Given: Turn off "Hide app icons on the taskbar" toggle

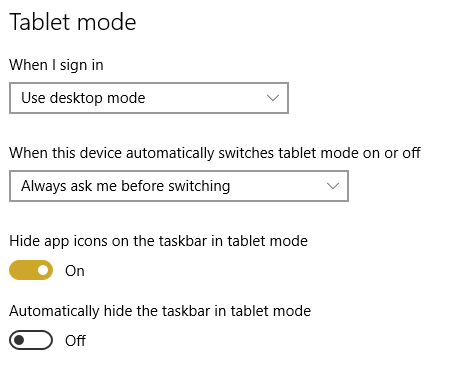Looking at the screenshot, I should tap(31, 270).
